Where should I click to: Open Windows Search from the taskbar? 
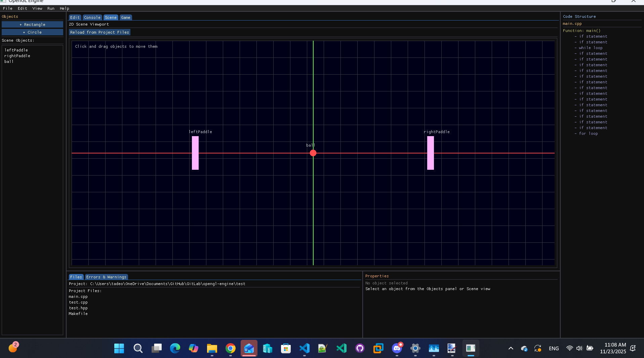[138, 349]
